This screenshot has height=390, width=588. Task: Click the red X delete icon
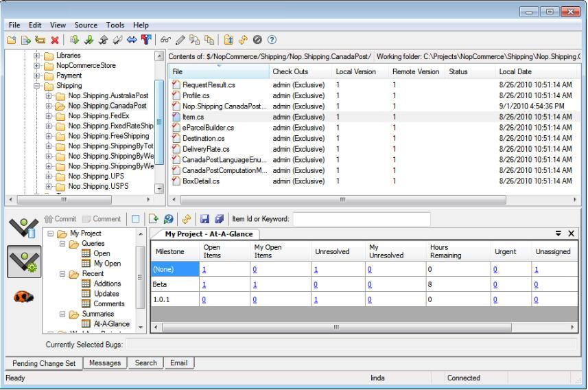tap(55, 40)
